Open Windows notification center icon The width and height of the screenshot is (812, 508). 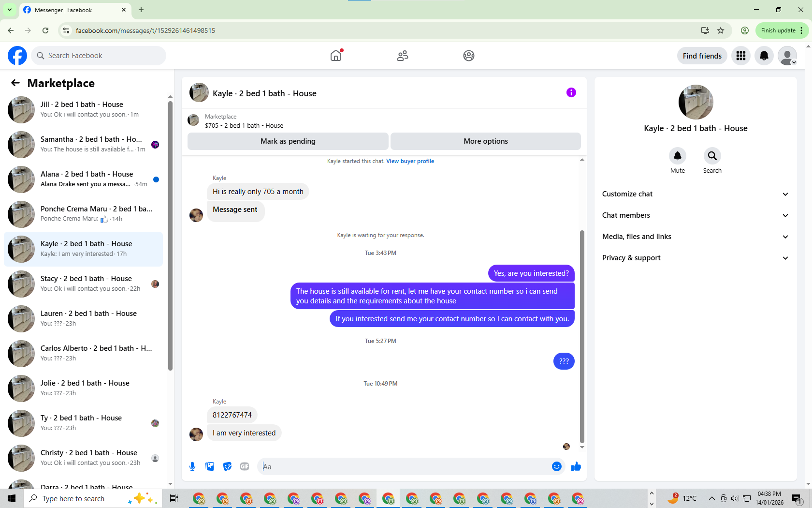797,499
